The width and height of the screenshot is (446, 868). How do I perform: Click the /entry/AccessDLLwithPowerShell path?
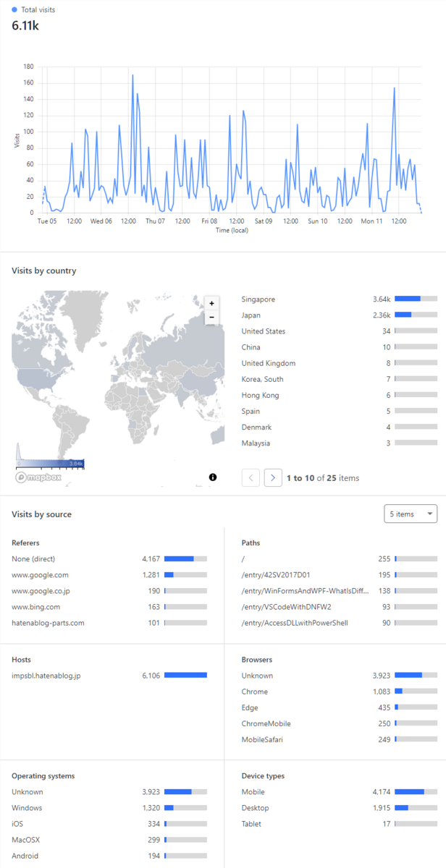pos(339,622)
